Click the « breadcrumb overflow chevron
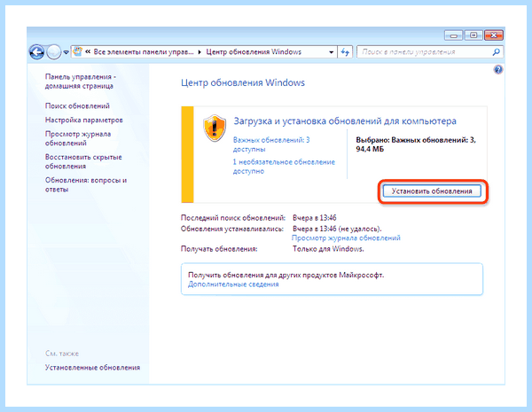This screenshot has width=532, height=412. coord(88,52)
